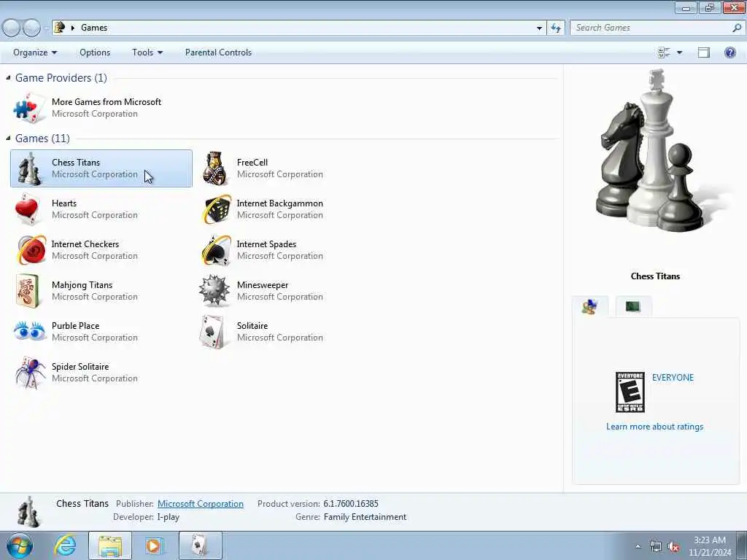The image size is (747, 560).
Task: Click the refresh button beside address bar
Action: [555, 28]
